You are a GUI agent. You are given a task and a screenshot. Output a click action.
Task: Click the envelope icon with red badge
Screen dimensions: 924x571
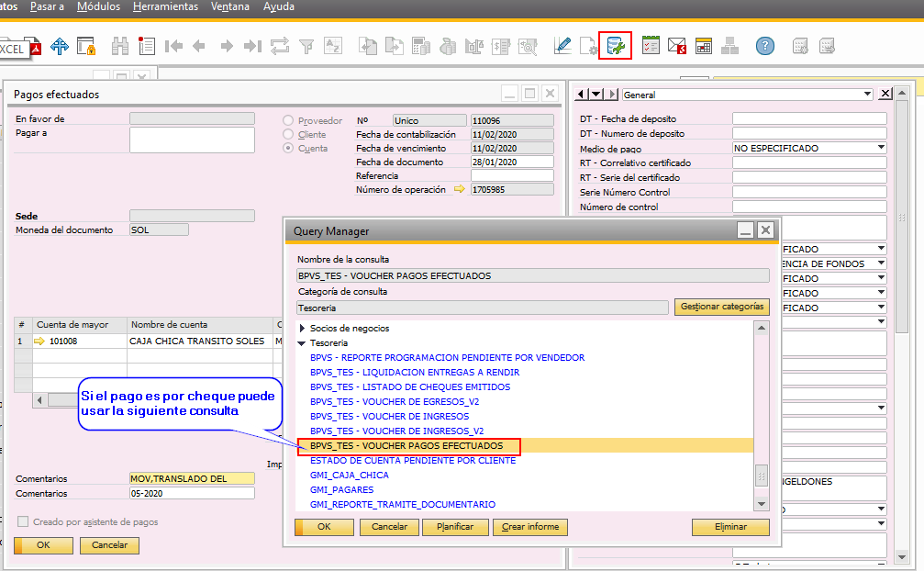point(677,46)
